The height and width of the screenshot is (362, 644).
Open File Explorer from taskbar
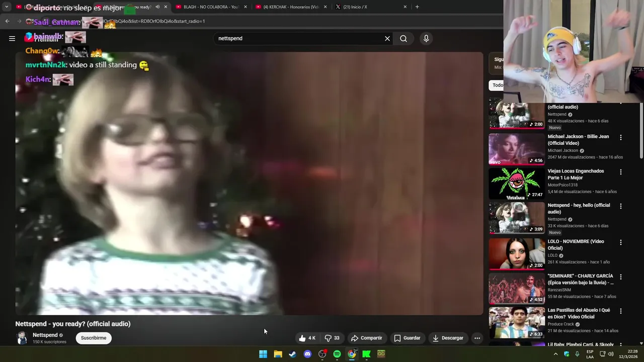pos(278,354)
